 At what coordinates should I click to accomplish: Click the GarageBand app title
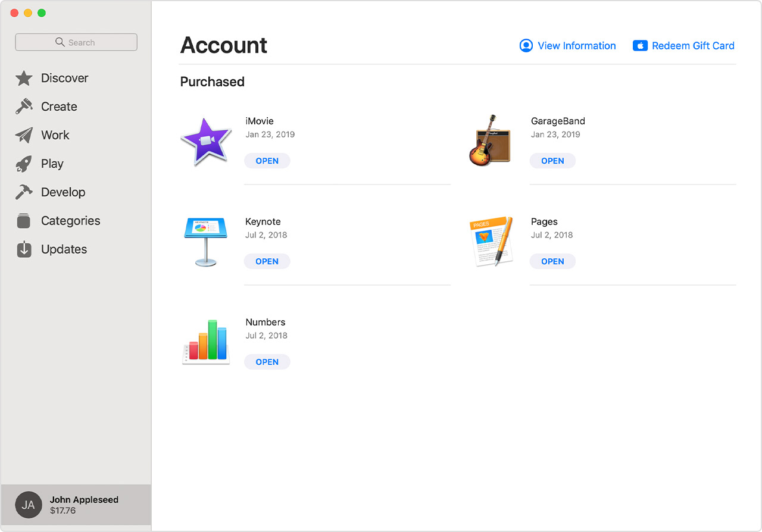[x=558, y=121]
